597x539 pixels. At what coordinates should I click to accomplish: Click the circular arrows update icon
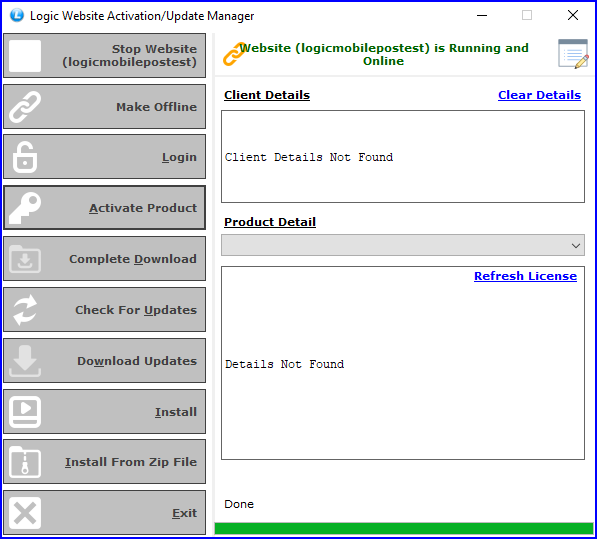(25, 310)
